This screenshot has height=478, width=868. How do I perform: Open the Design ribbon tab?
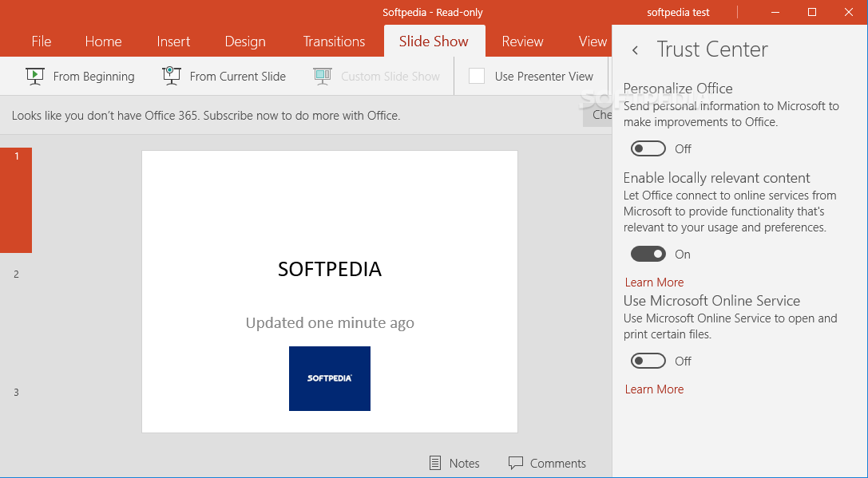pos(245,41)
